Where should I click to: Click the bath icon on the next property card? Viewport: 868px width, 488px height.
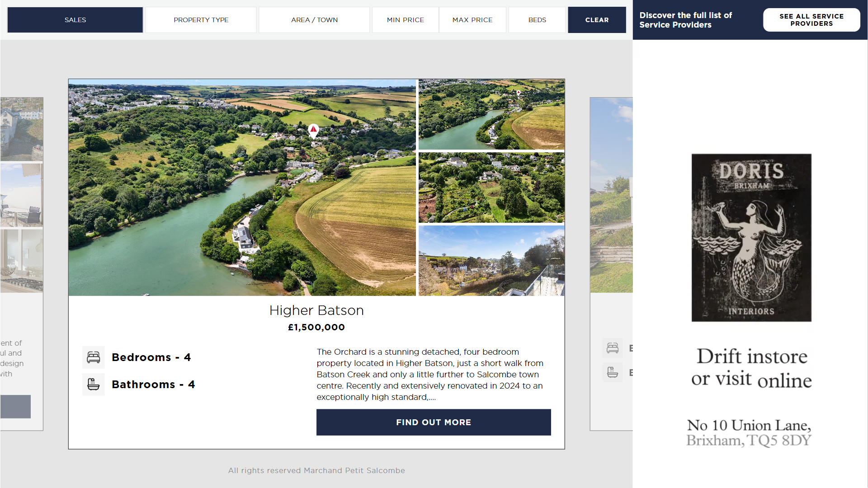(613, 372)
